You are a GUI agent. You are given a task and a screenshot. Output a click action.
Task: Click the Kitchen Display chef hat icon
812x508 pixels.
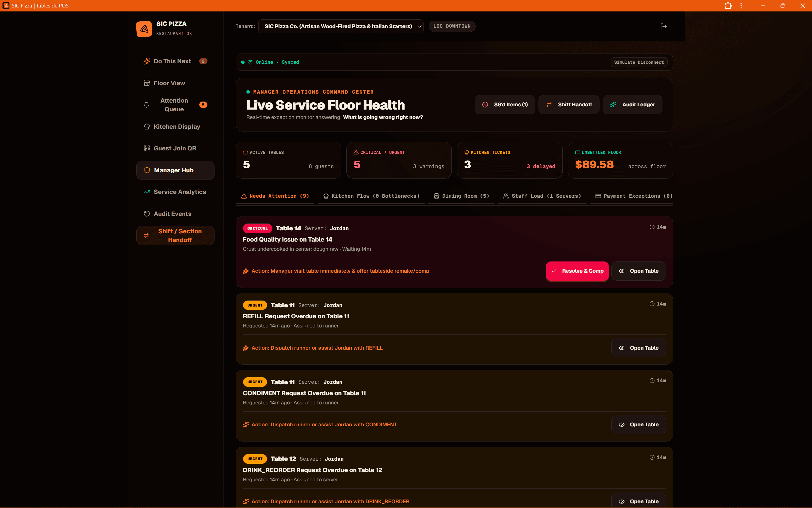(x=147, y=127)
